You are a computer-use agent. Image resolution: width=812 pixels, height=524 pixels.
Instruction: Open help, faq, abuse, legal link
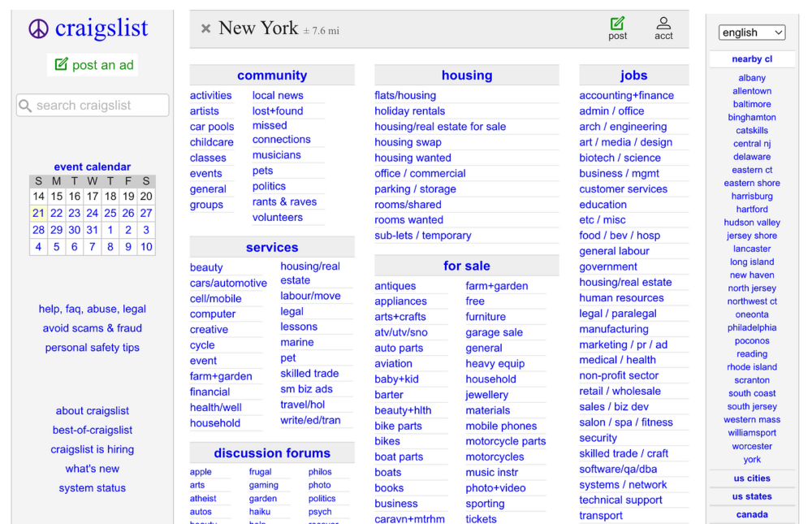93,309
